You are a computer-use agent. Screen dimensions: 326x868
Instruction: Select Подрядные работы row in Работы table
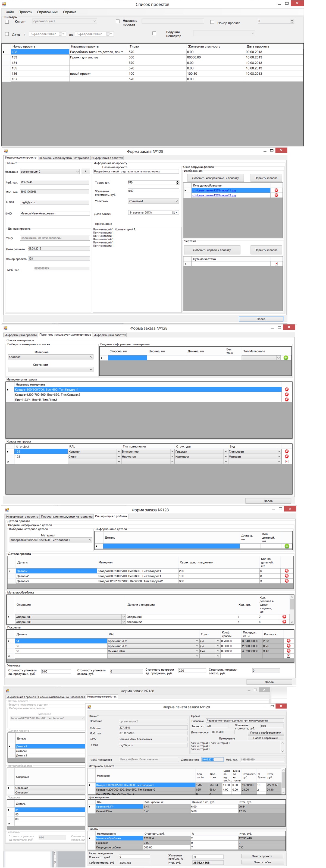point(187,847)
